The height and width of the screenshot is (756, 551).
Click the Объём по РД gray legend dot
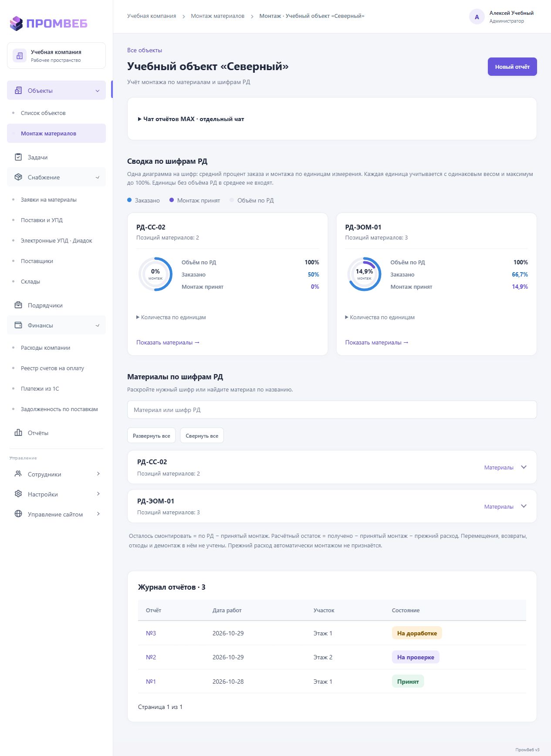pos(232,200)
